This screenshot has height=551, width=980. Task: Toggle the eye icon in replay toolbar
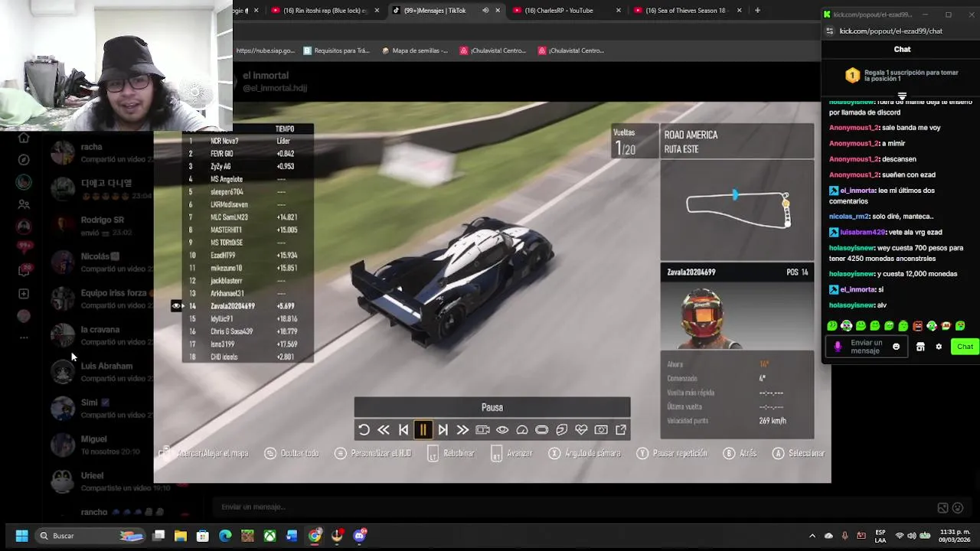[502, 430]
